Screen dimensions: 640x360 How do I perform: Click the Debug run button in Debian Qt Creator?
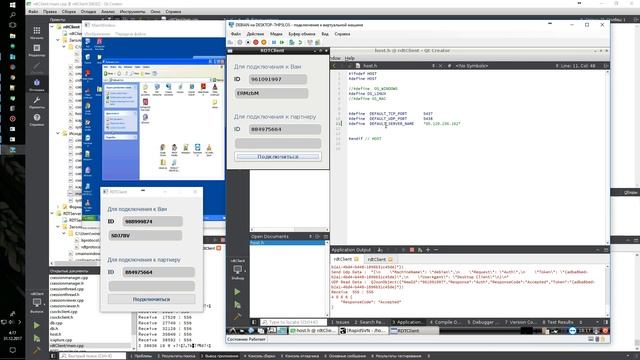237,305
